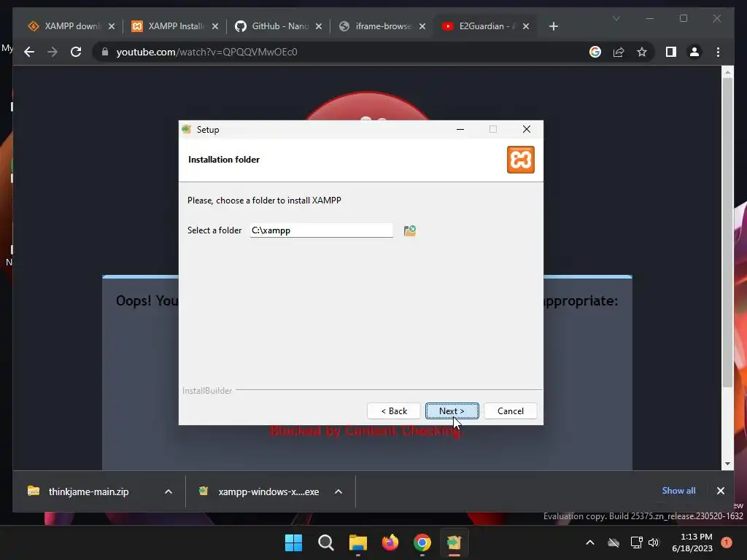Click the Chrome page vertical scrollbar
Viewport: 747px width, 560px height.
727,233
